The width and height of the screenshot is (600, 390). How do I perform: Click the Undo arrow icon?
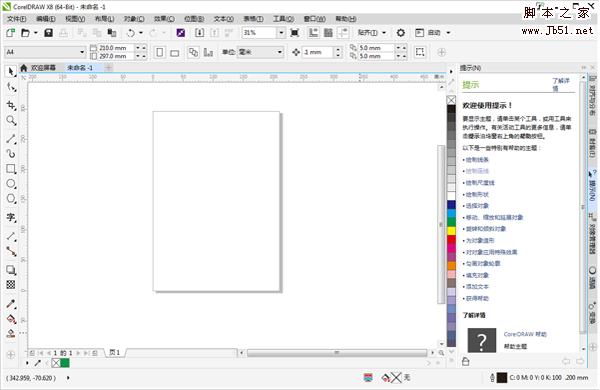tap(131, 33)
